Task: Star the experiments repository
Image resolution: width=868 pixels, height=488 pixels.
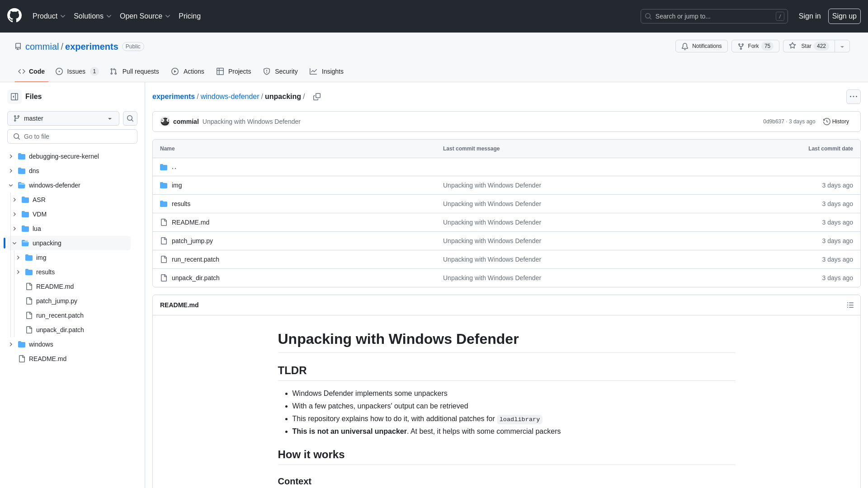Action: [x=808, y=46]
